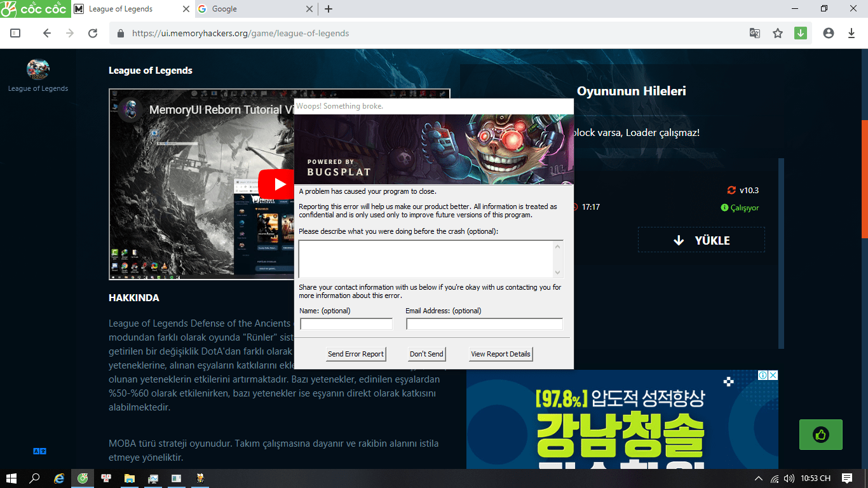Screen dimensions: 868x488
Task: Click the Coc Coc browser logo button
Action: [x=34, y=9]
